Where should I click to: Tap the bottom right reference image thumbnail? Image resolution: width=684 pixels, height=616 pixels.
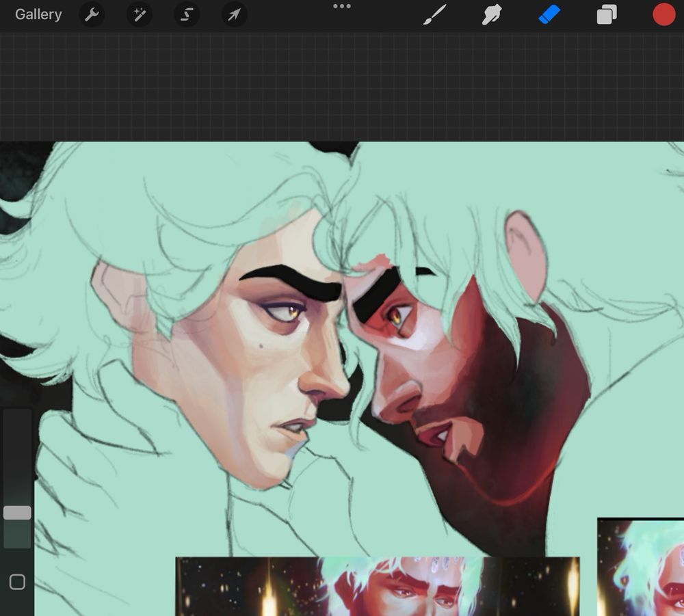pos(640,567)
